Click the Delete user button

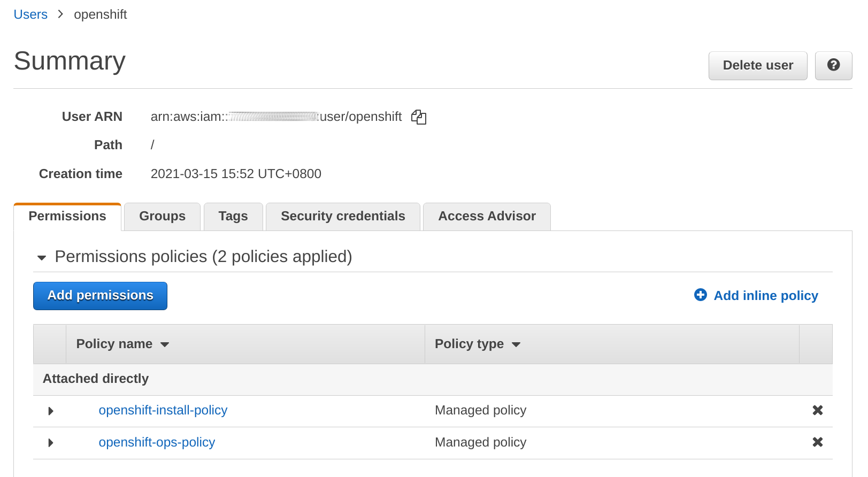(x=758, y=65)
